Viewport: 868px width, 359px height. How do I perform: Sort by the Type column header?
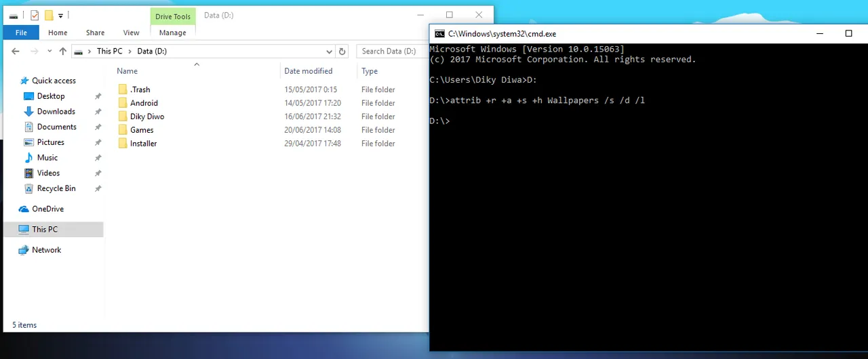pos(370,71)
